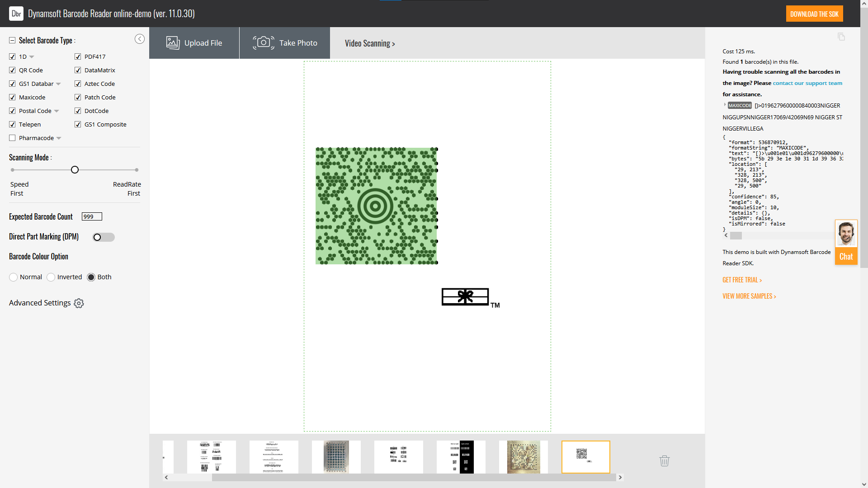Click Speed First end of slider
Viewport: 868px width, 488px height.
(x=13, y=170)
